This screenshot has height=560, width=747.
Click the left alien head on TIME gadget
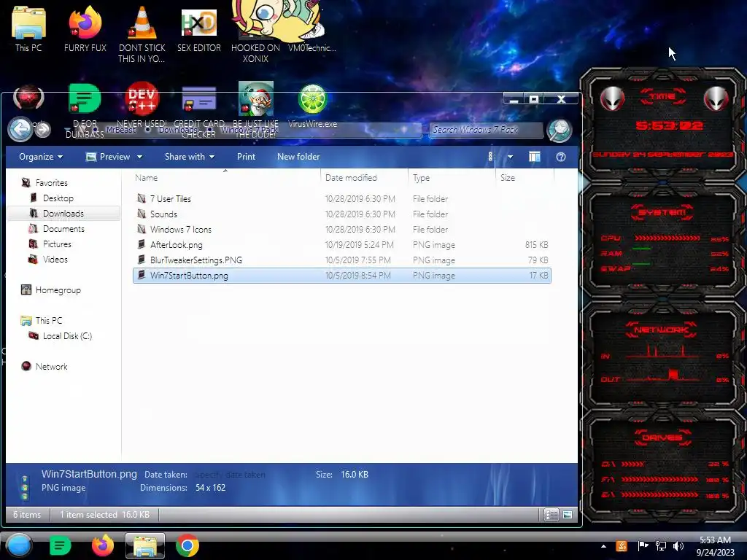pyautogui.click(x=612, y=98)
